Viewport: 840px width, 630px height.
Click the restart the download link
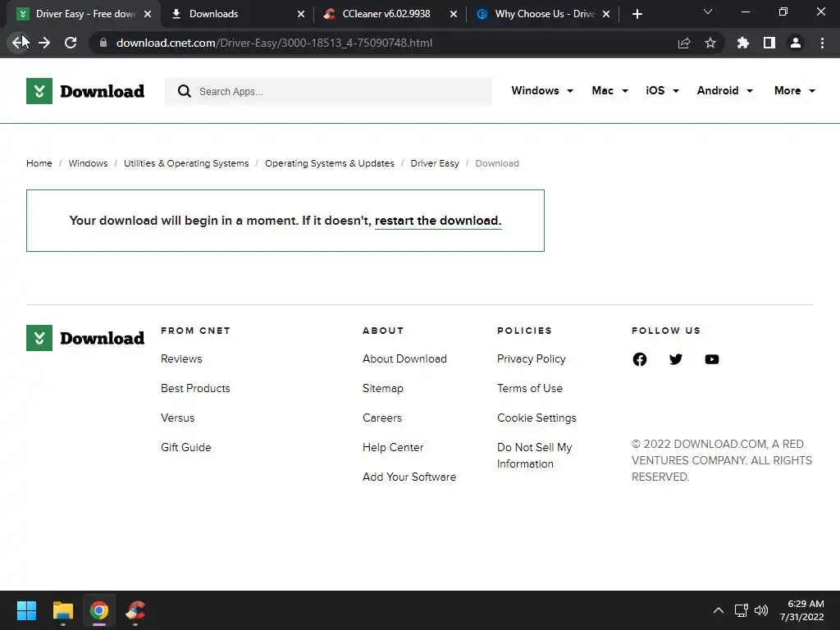[438, 221]
